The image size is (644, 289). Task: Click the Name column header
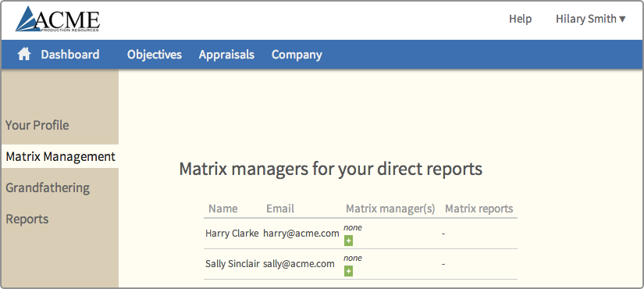(x=223, y=209)
